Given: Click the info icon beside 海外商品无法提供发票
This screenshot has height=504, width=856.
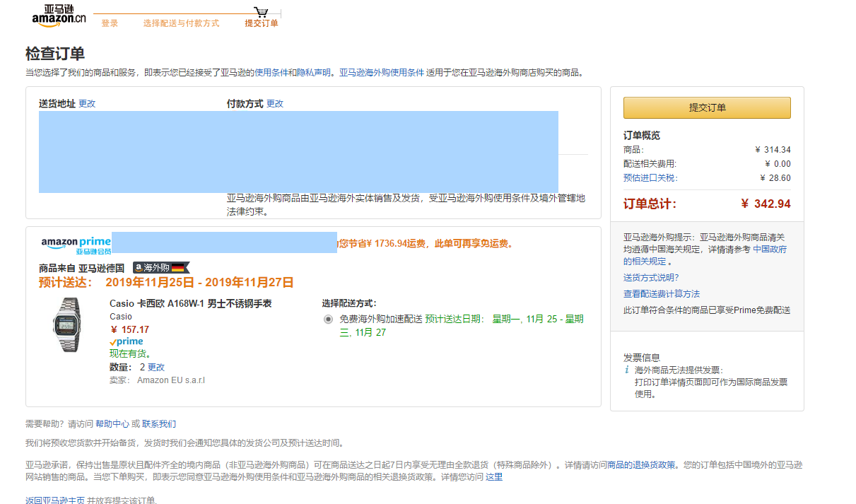Looking at the screenshot, I should (626, 370).
